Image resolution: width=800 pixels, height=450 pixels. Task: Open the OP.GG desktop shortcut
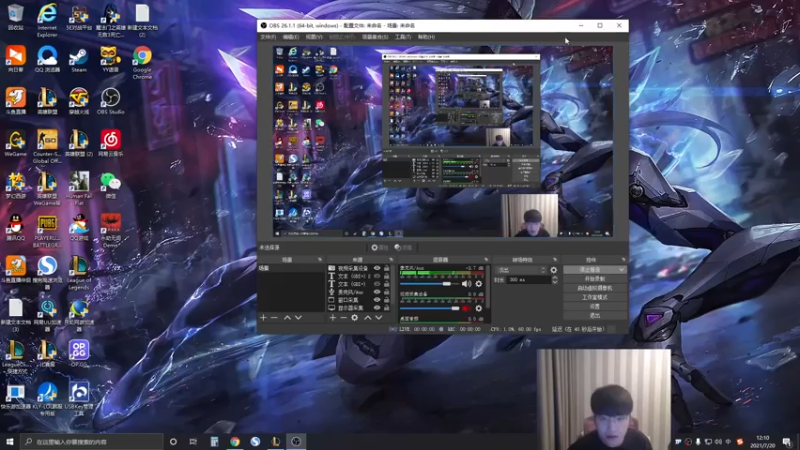79,353
